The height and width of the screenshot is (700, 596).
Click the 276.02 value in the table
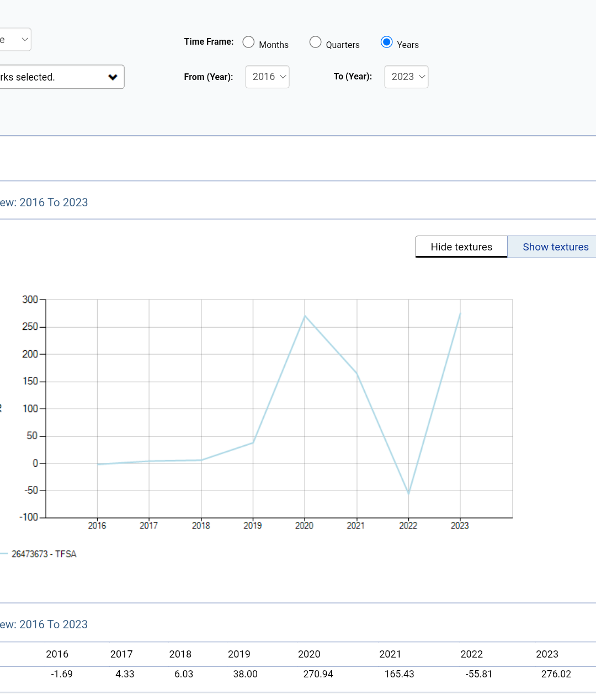pos(556,674)
